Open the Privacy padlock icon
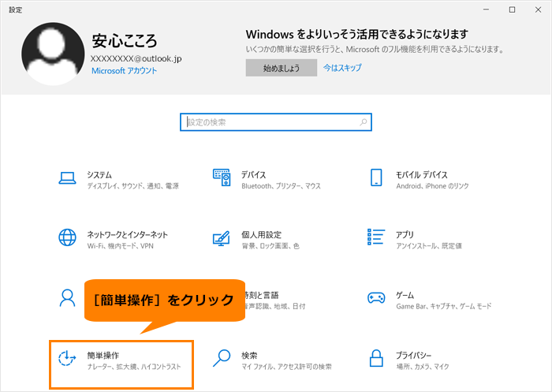The image size is (552, 392). 376,358
